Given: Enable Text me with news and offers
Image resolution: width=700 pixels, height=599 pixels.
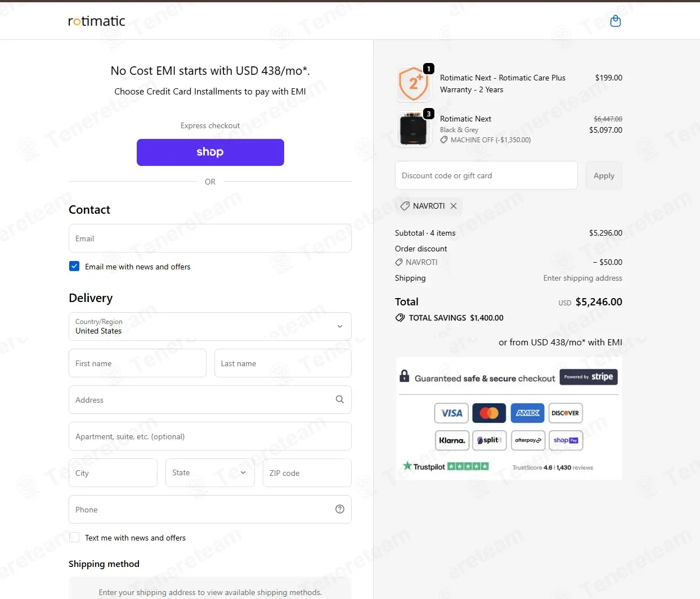Looking at the screenshot, I should click(x=74, y=537).
